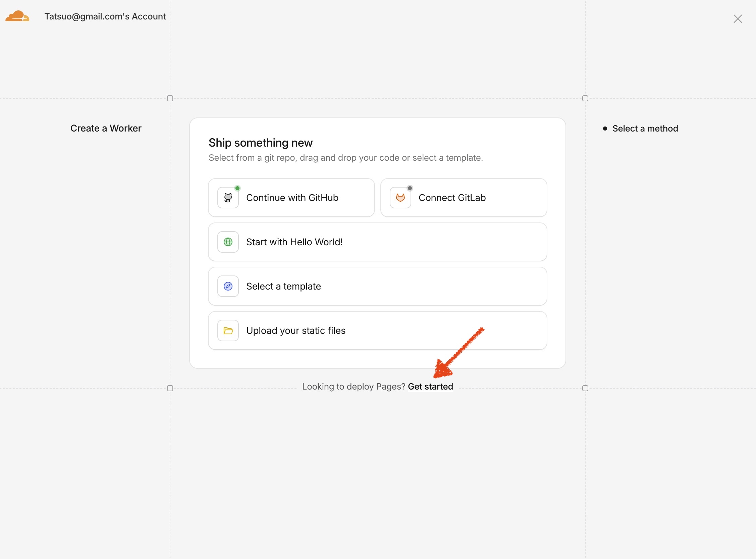The image size is (756, 559).
Task: Click the git repo description text
Action: point(346,158)
